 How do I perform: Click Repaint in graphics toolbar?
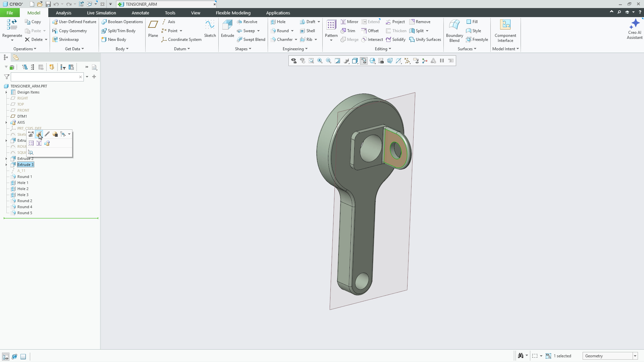337,61
